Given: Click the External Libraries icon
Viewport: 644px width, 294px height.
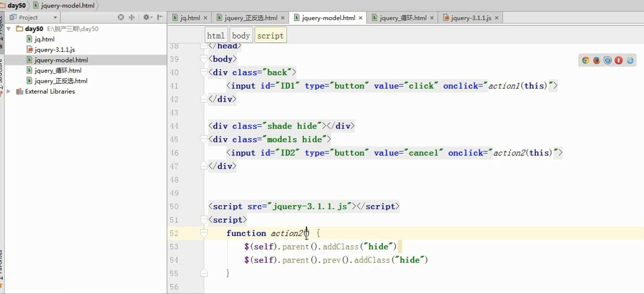Looking at the screenshot, I should click(19, 91).
